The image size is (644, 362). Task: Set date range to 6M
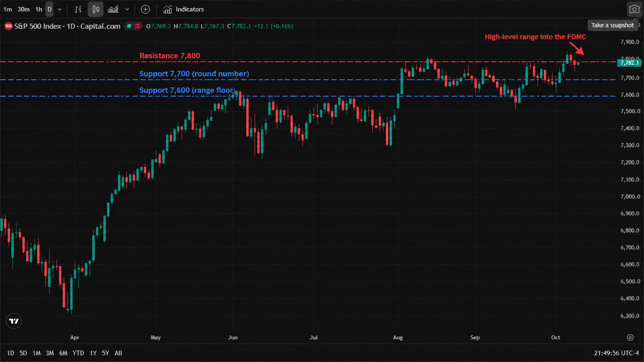coord(63,353)
